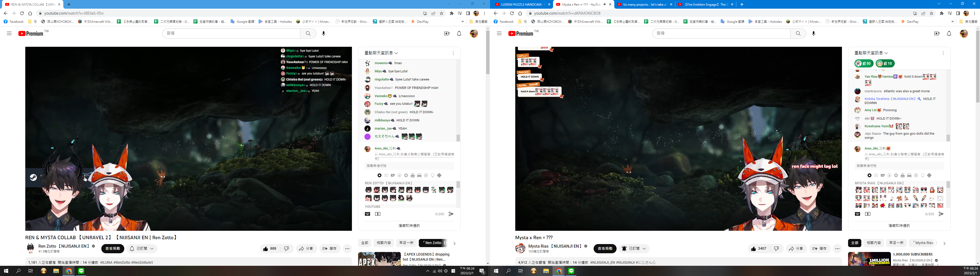Open YouTube guide menu in left window
The width and height of the screenshot is (980, 276).
pyautogui.click(x=9, y=33)
